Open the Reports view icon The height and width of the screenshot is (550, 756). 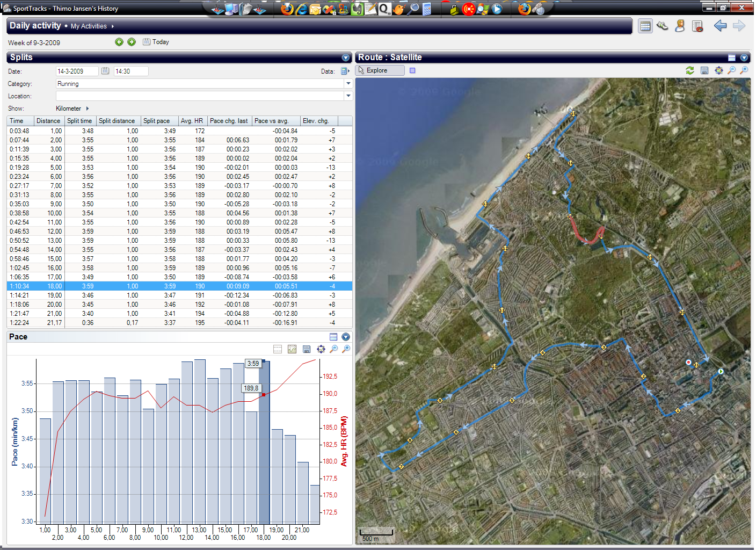[697, 26]
